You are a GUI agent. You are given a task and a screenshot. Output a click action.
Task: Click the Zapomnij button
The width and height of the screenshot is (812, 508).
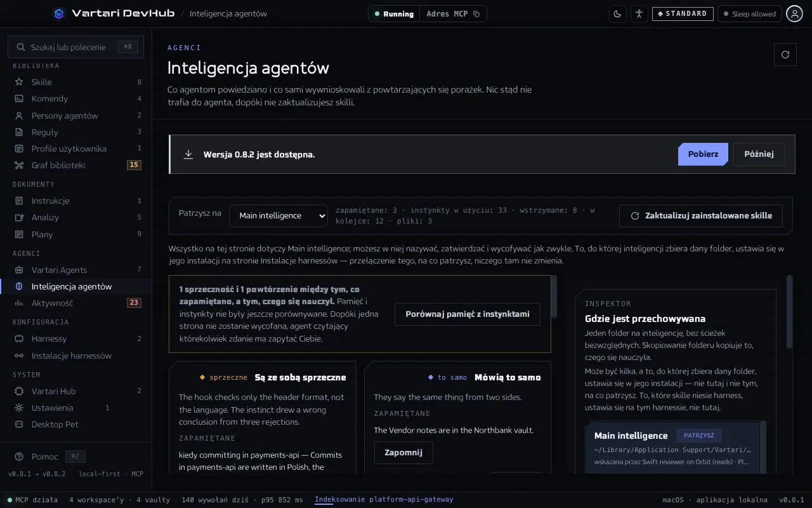pyautogui.click(x=403, y=453)
